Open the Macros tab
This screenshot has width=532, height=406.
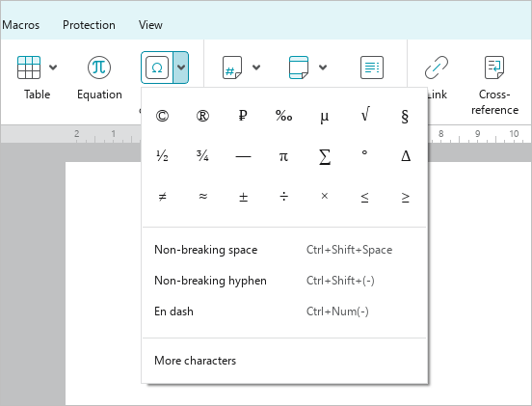20,25
